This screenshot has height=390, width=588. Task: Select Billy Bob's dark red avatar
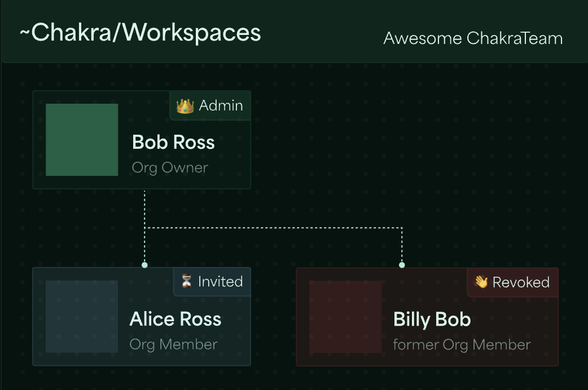tap(345, 317)
